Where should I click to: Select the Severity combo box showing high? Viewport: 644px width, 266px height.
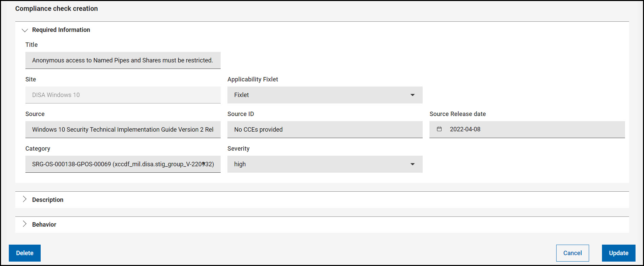click(319, 164)
